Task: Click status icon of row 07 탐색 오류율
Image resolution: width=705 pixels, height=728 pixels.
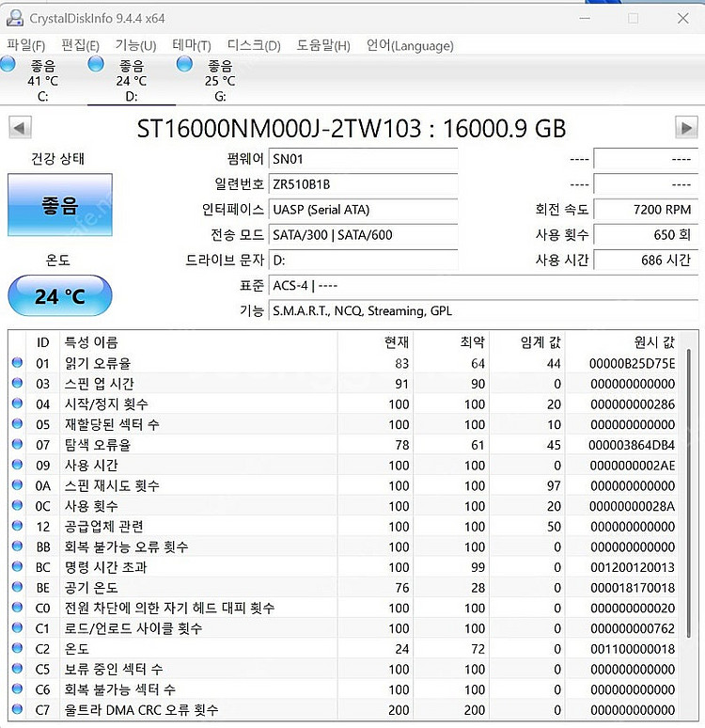Action: (x=17, y=444)
